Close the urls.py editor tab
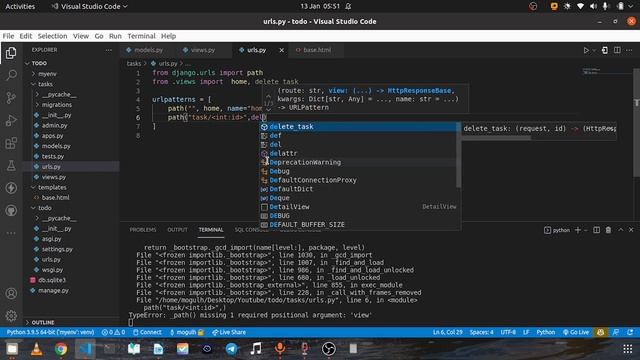The image size is (640, 360). point(281,50)
